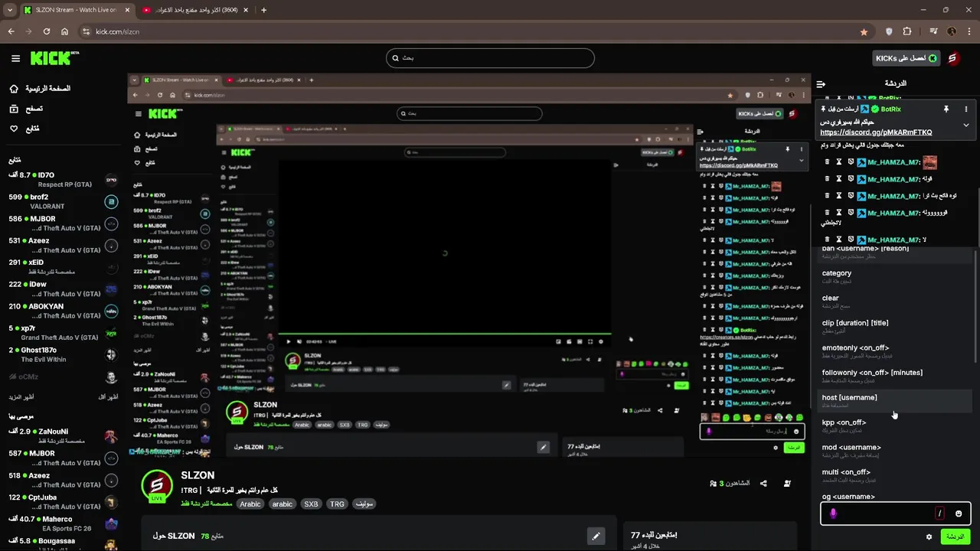Open the Browse sidebar item
Viewport: 980px width, 551px height.
coord(27,109)
